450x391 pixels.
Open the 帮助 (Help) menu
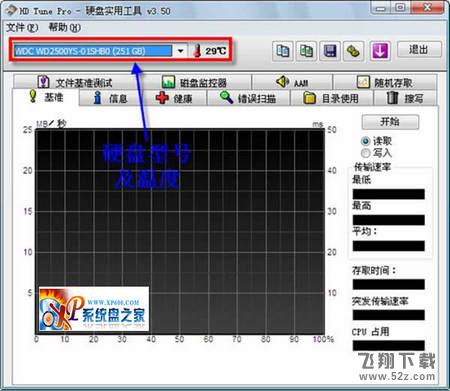click(65, 27)
